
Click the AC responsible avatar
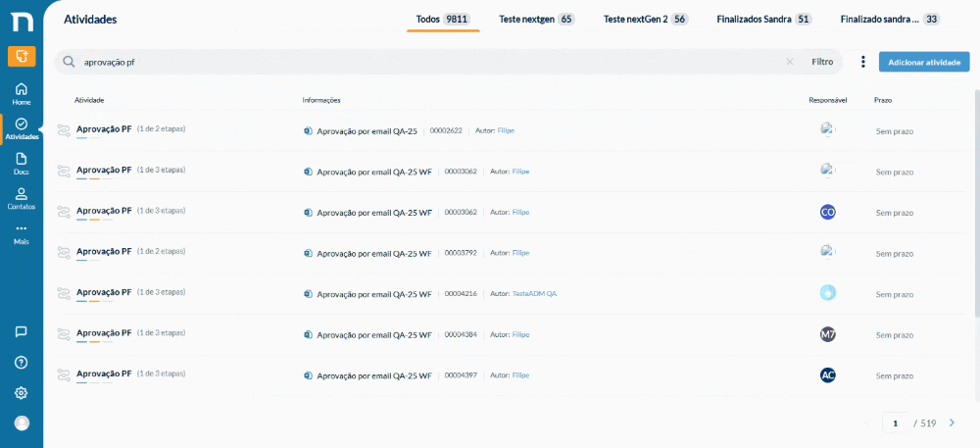click(827, 374)
